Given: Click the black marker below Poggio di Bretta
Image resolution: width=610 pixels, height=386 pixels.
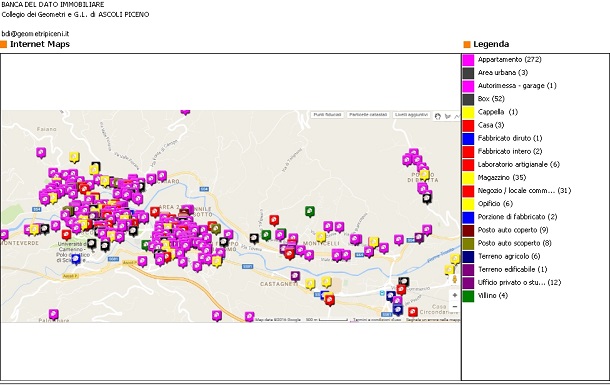Looking at the screenshot, I should pyautogui.click(x=427, y=198).
